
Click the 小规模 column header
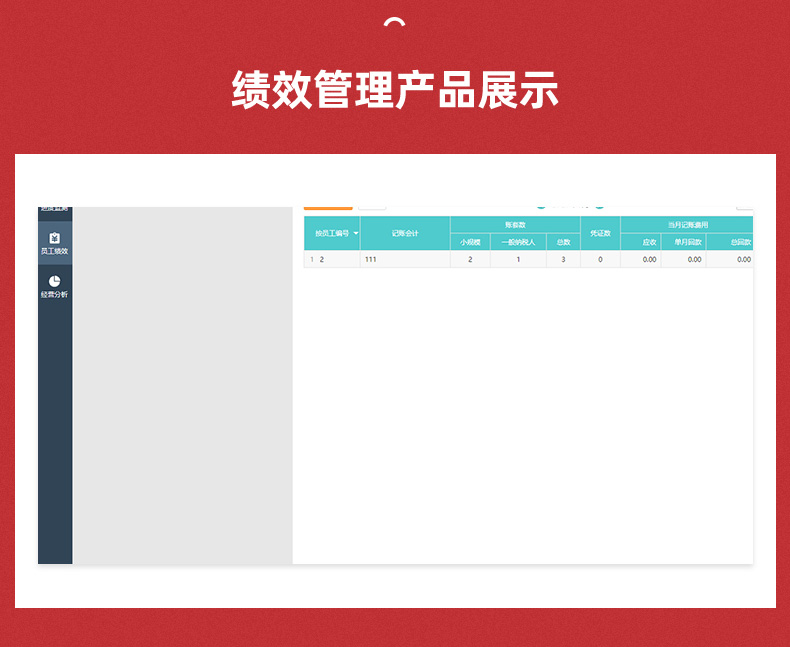[470, 242]
